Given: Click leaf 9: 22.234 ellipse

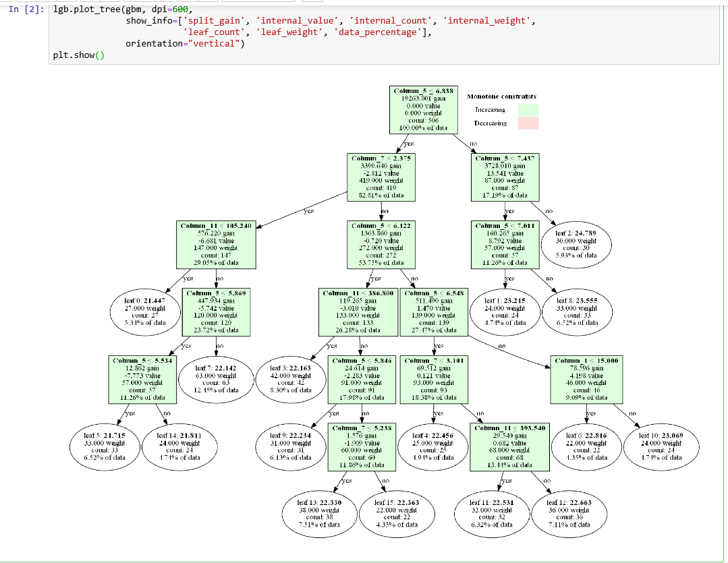Looking at the screenshot, I should [291, 446].
